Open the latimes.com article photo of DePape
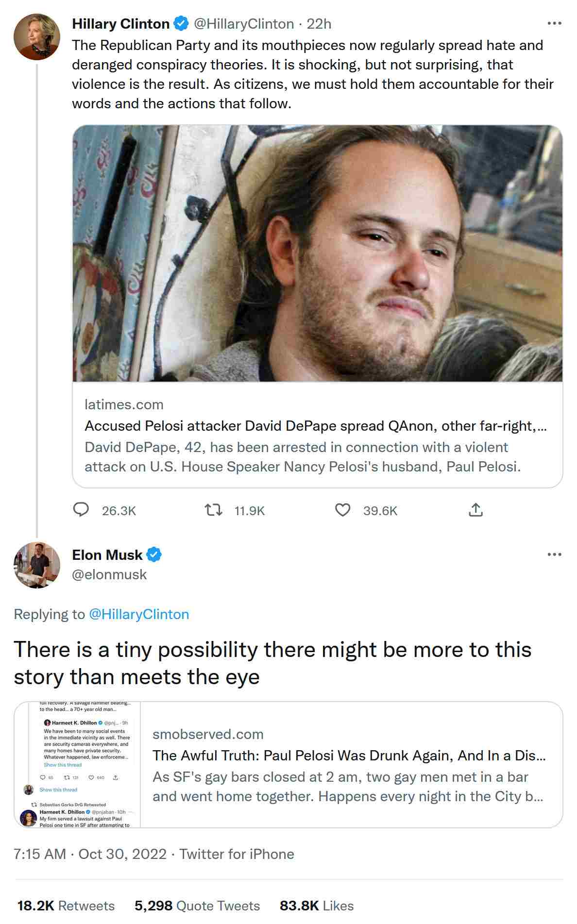Screen dimensions: 577x924 tap(318, 253)
